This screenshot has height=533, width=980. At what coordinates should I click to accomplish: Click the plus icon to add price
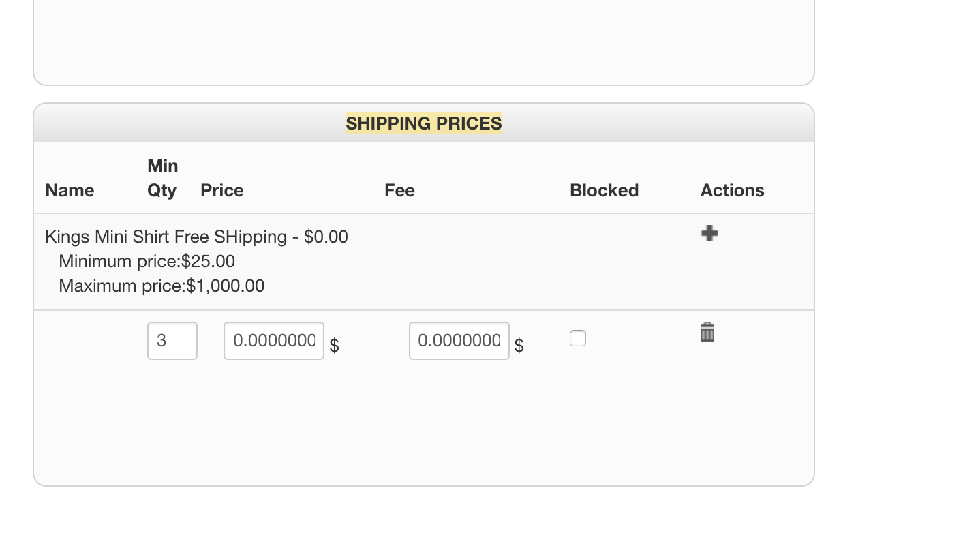point(709,234)
